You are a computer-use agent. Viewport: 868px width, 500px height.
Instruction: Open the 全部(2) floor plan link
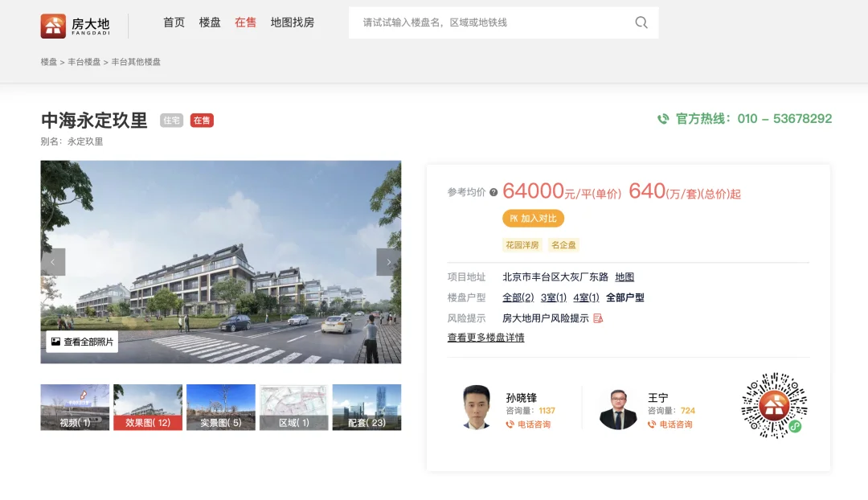(x=518, y=298)
